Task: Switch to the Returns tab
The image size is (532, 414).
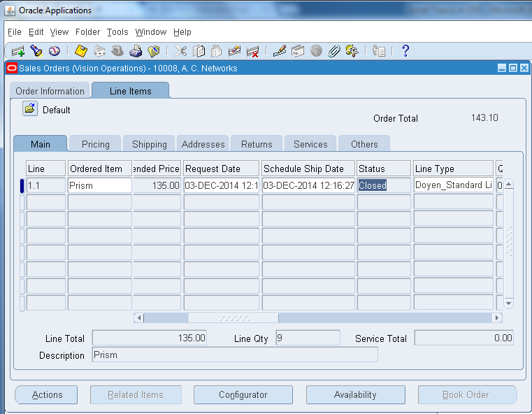Action: [257, 144]
